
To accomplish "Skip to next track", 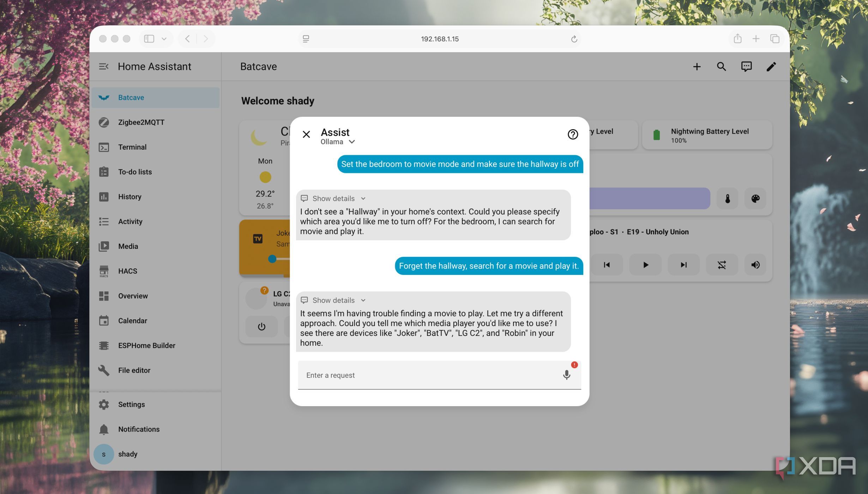I will click(683, 265).
